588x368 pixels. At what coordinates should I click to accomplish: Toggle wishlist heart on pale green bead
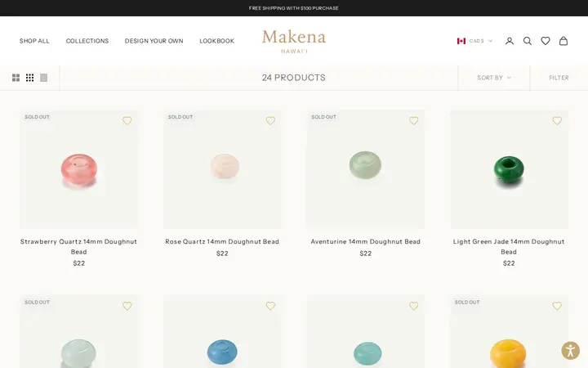tap(127, 306)
